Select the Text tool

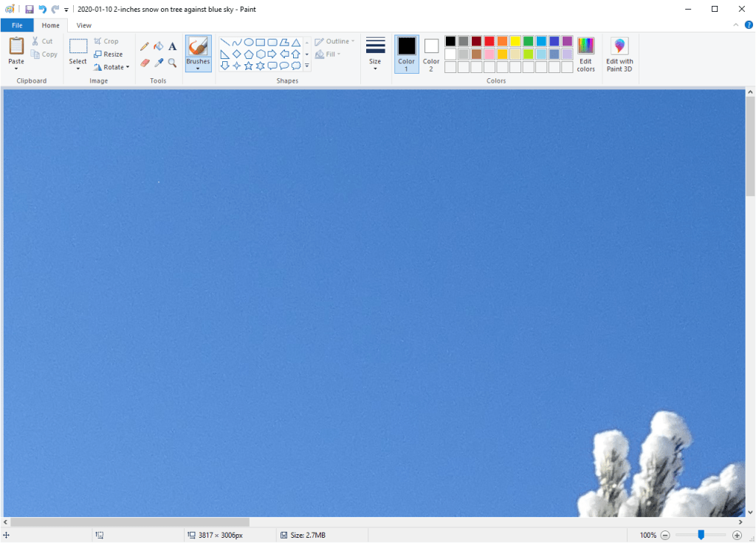tap(173, 46)
